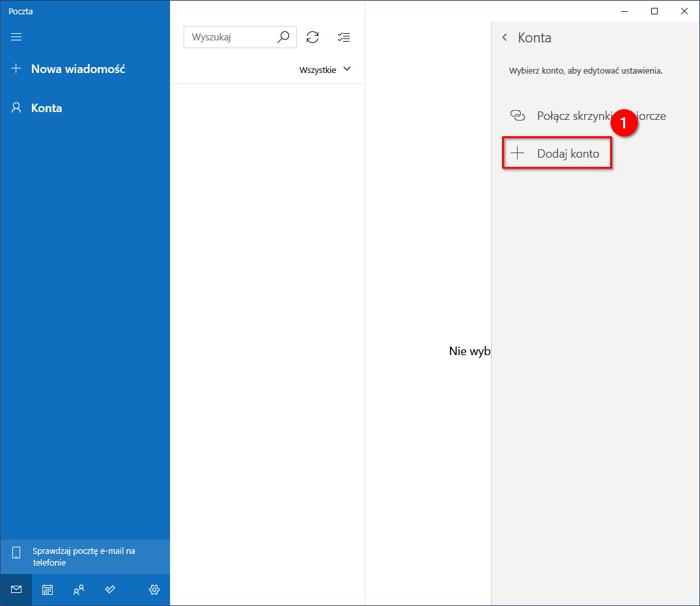
Task: Toggle the hamburger navigation menu
Action: [16, 36]
